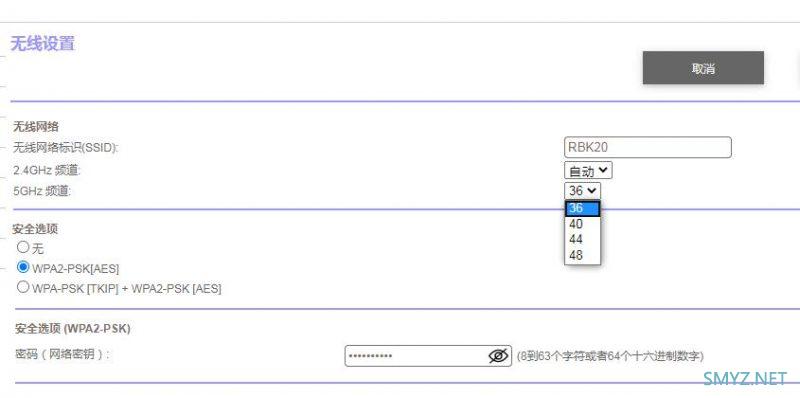Select the WPA2-PSK[AES] radio option
The image size is (800, 398).
[23, 267]
